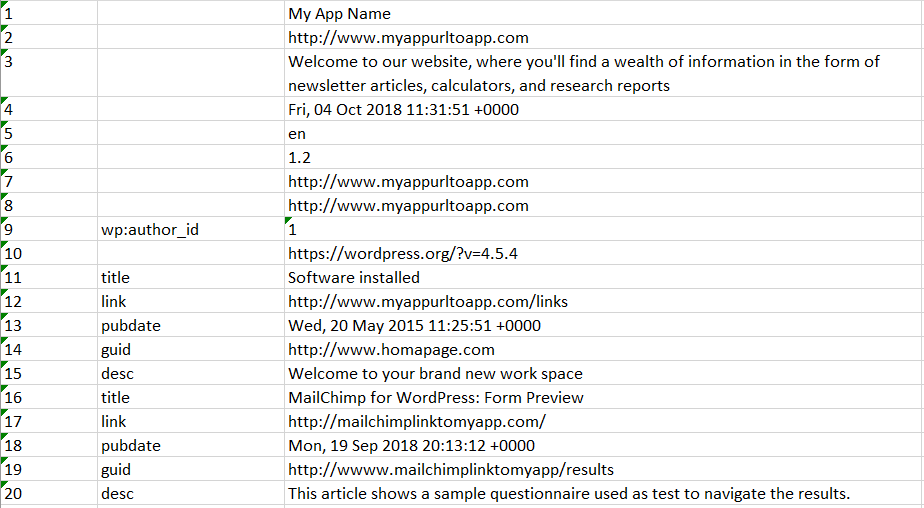
Task: Click the "http://www.homapage.com" cell
Action: (391, 350)
